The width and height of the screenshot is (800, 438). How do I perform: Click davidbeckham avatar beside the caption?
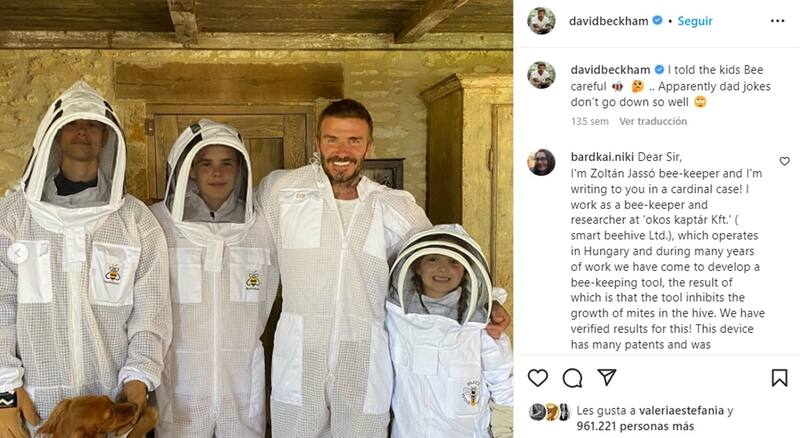[x=541, y=75]
